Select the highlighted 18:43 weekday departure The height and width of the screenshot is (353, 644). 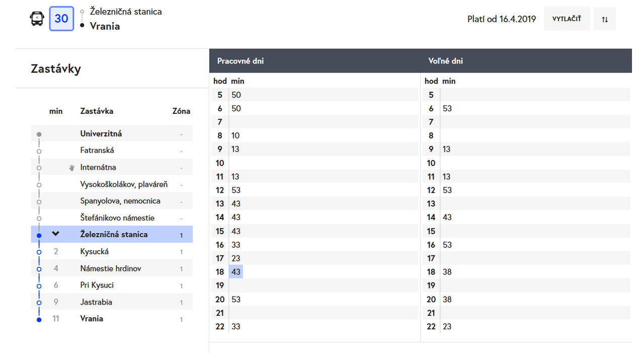coord(236,271)
